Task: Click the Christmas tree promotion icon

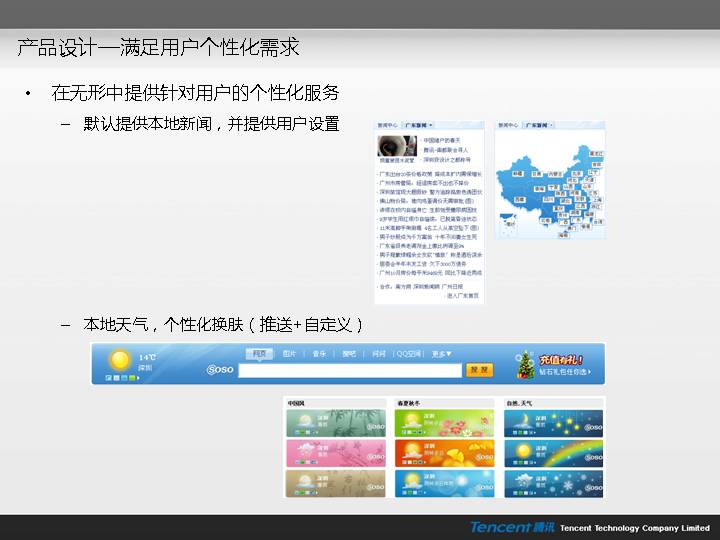Action: click(525, 365)
